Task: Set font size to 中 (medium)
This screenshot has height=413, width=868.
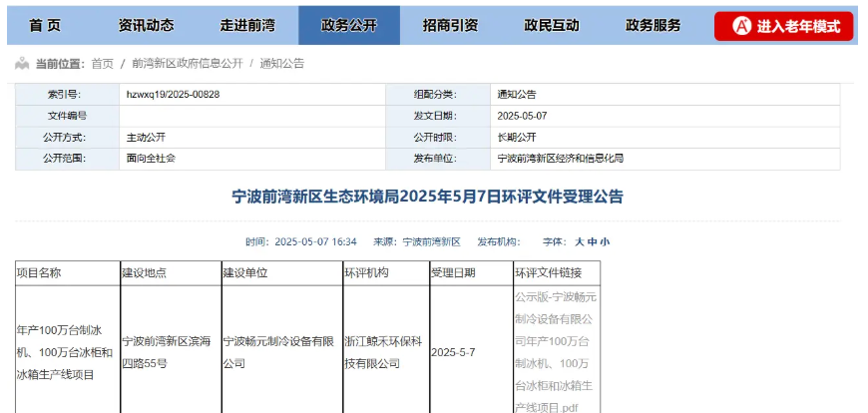Action: [592, 242]
